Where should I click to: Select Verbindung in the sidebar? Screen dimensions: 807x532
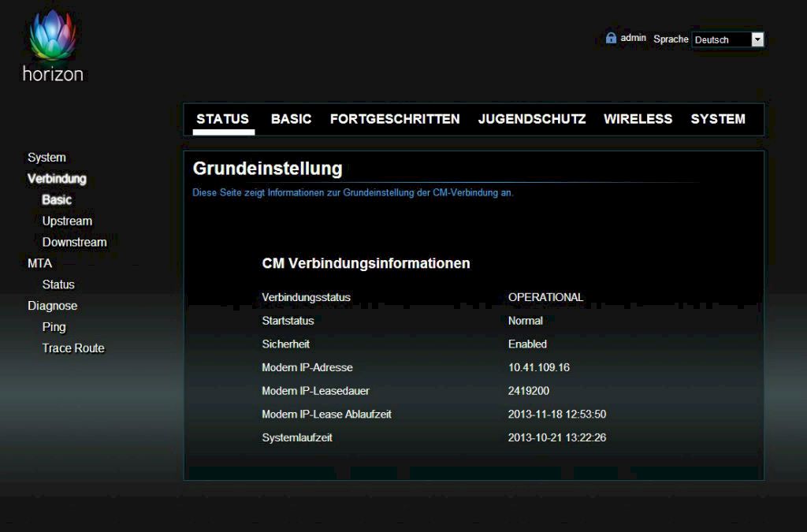coord(57,179)
